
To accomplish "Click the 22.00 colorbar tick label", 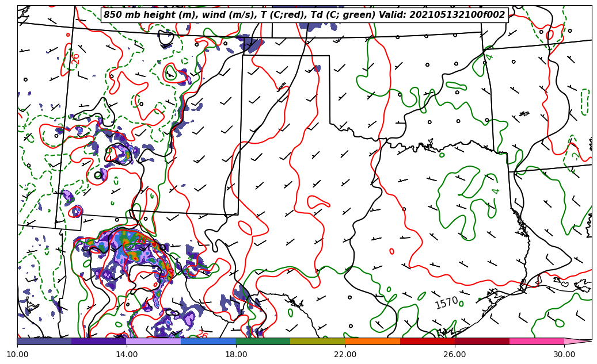I will [x=345, y=354].
